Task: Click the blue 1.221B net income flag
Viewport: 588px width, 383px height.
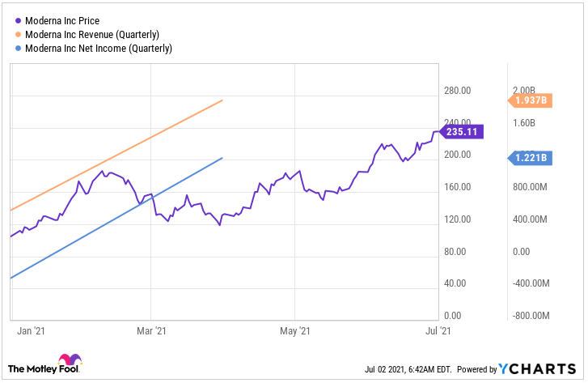Action: [531, 159]
